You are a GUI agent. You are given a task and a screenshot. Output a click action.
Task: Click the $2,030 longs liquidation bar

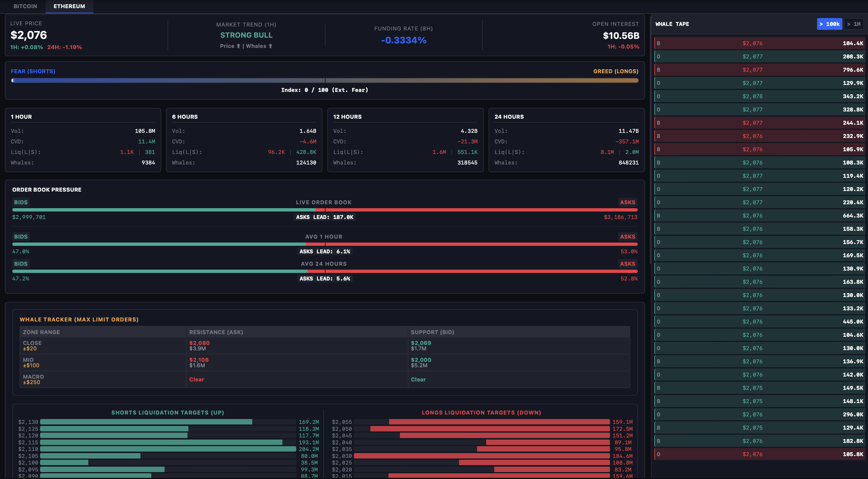[x=482, y=456]
